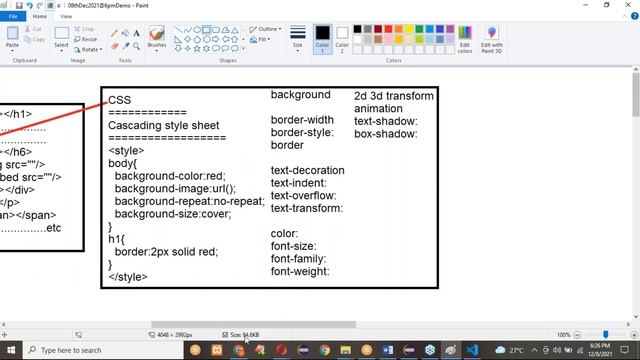Pick the yellow color swatch
Screen dimensions: 640x360
pyautogui.click(x=409, y=29)
